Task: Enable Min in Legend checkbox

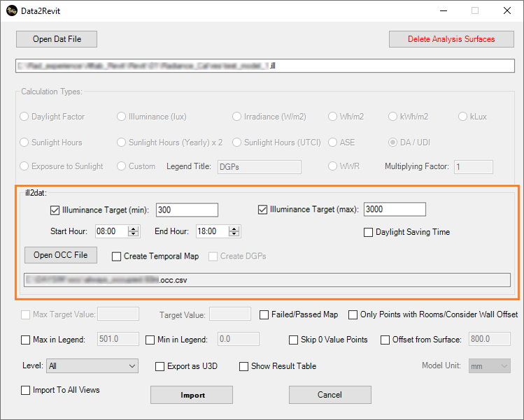Action: pyautogui.click(x=150, y=340)
